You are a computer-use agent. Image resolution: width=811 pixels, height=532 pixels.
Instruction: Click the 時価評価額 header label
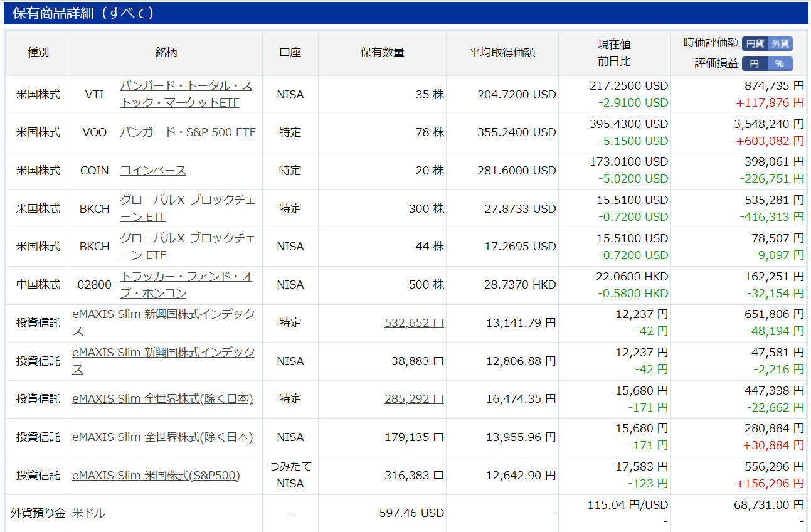click(711, 43)
